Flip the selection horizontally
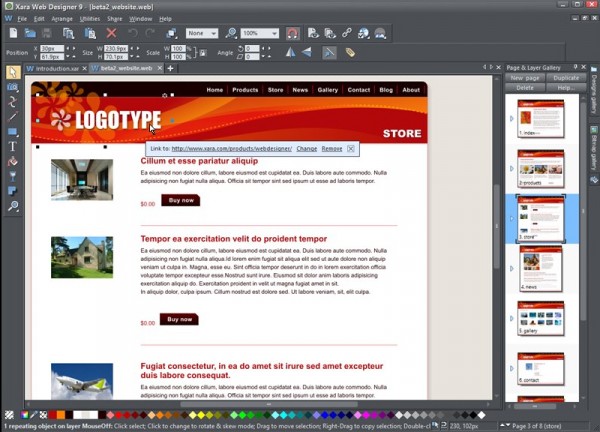This screenshot has height=432, width=600. (290, 52)
